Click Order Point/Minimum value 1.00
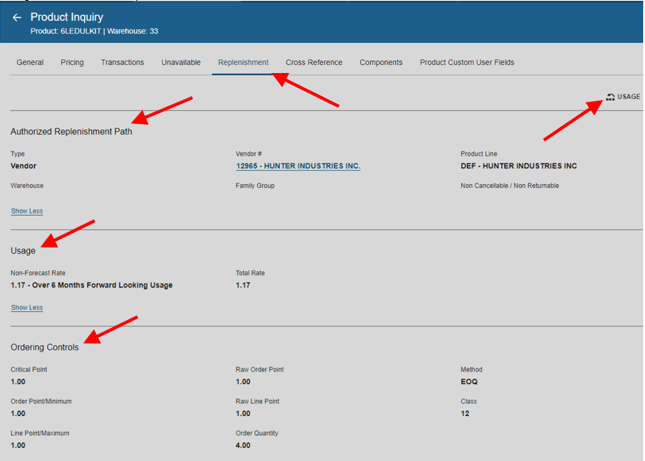The height and width of the screenshot is (461, 645). (18, 413)
